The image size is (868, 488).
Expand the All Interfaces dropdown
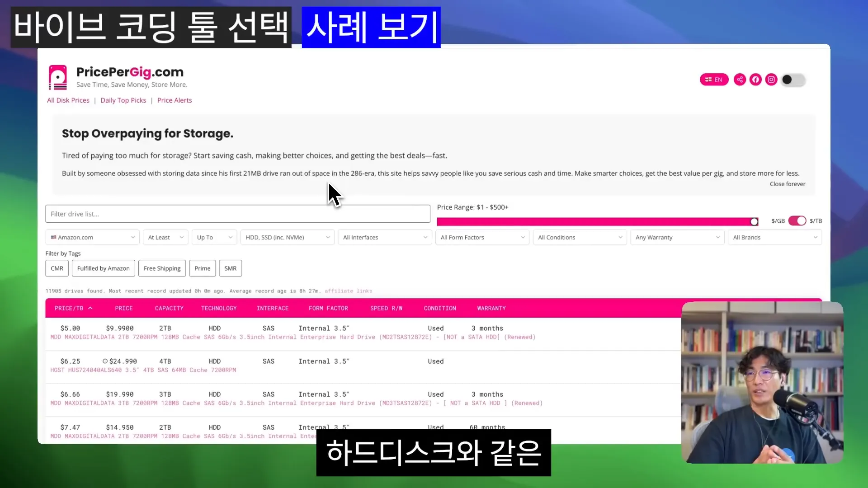tap(385, 237)
